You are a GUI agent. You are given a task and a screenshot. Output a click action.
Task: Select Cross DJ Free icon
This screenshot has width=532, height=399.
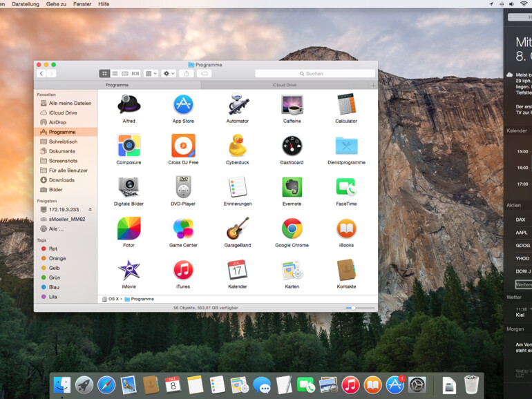183,146
